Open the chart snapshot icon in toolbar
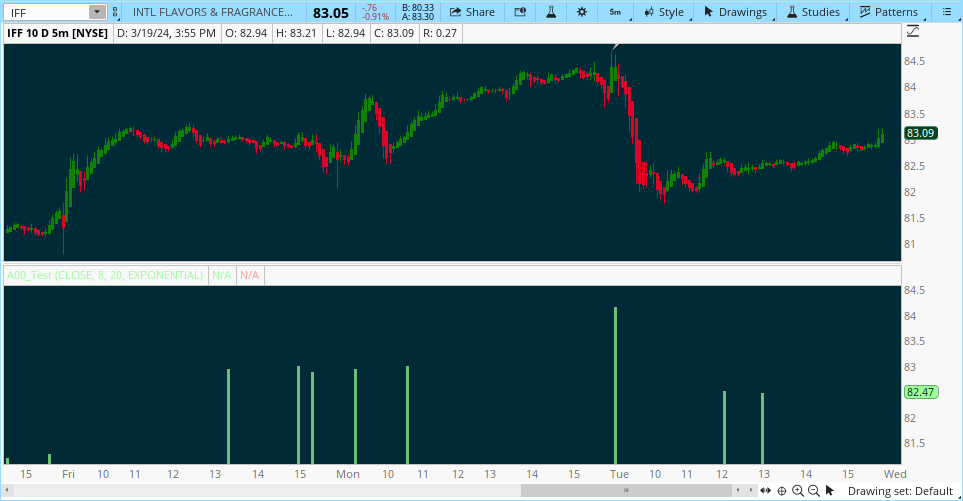 pyautogui.click(x=520, y=12)
